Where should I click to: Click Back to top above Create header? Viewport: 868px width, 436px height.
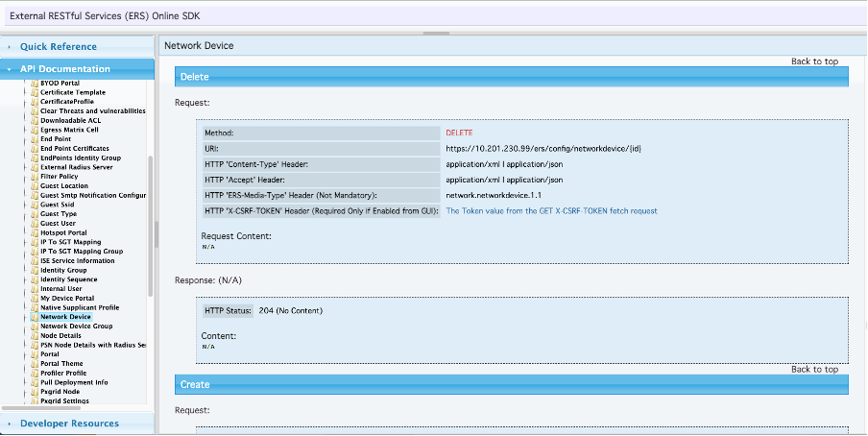click(814, 370)
